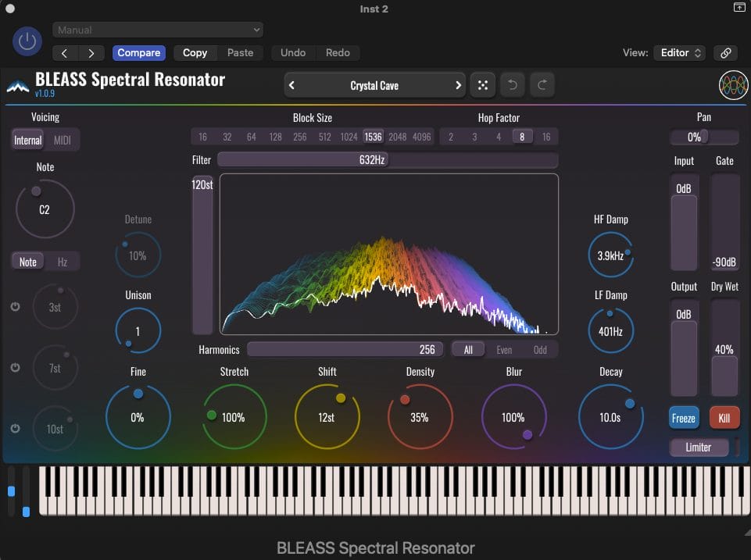751x560 pixels.
Task: Set Block Size to 1024
Action: click(349, 137)
